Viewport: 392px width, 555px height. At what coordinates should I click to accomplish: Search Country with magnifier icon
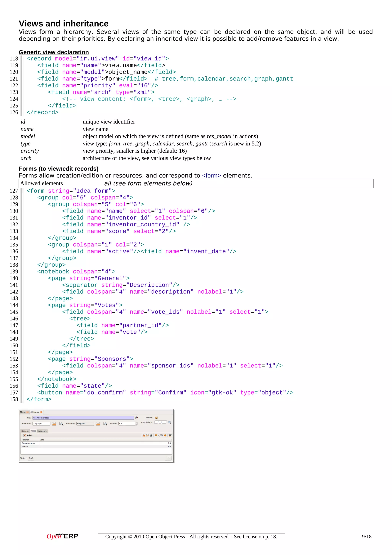tap(105, 423)
